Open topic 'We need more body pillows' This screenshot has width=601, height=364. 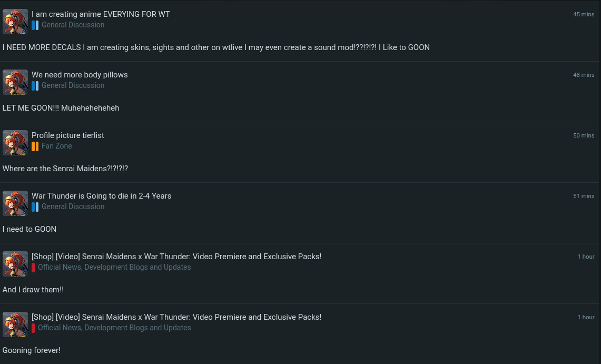click(x=80, y=75)
